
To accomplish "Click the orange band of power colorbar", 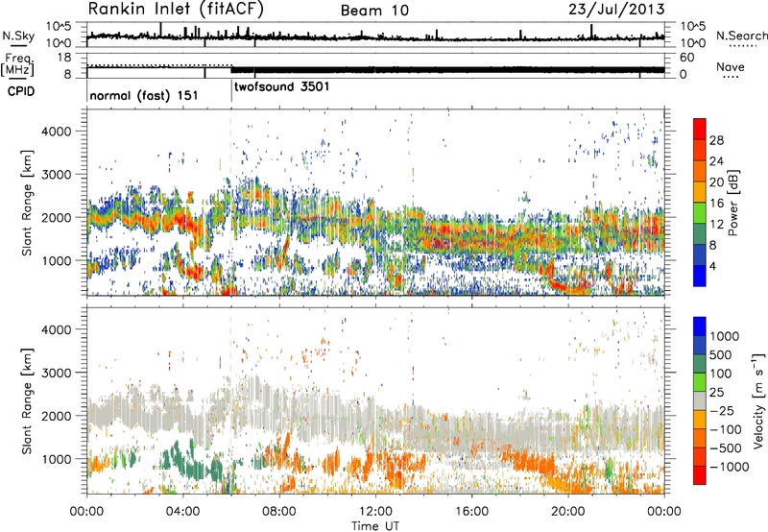I will click(700, 172).
